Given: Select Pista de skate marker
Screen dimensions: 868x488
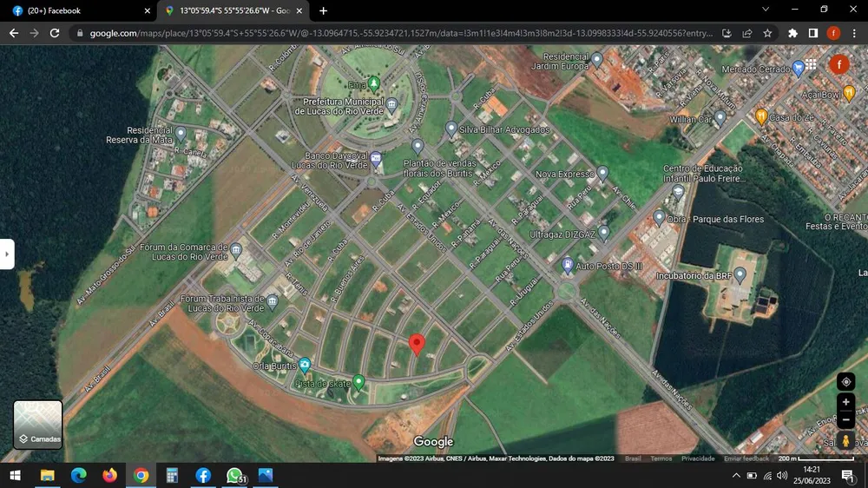Looking at the screenshot, I should tap(358, 382).
